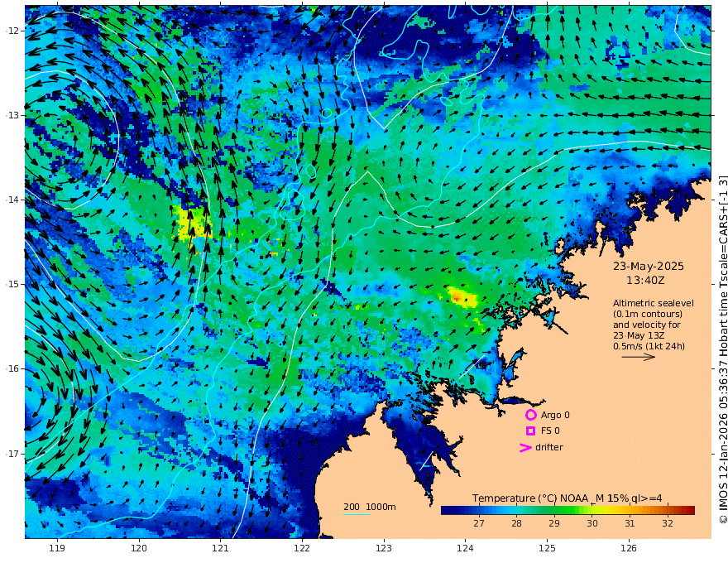Click the '200 1000m' depth contour label
Screen dimensions: 728x563
pyautogui.click(x=370, y=507)
